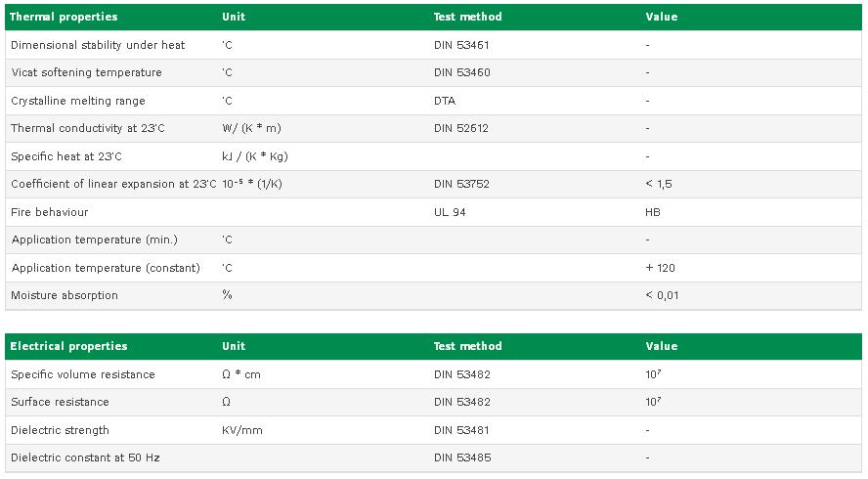Image resolution: width=868 pixels, height=479 pixels.
Task: Click the Crystalline melting range row
Action: pyautogui.click(x=433, y=101)
